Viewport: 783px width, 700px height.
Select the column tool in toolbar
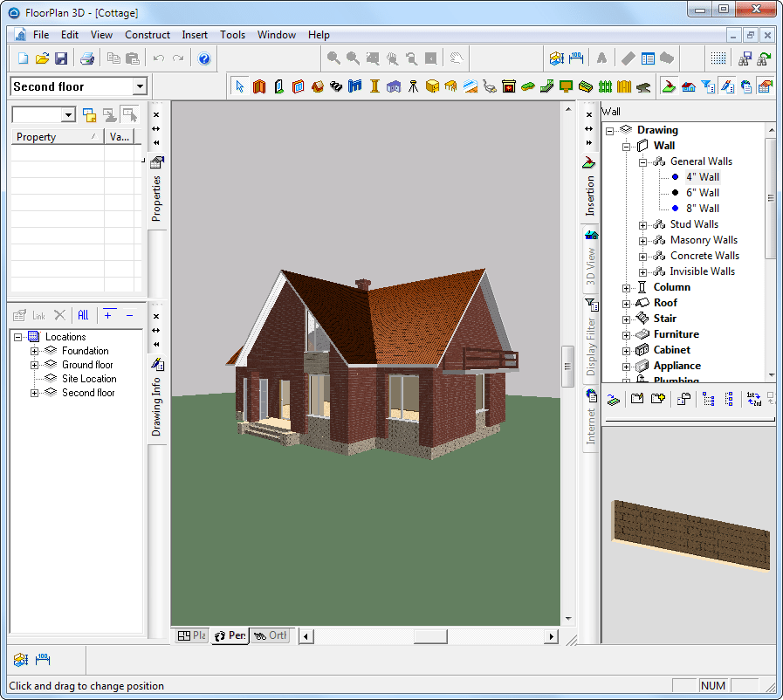(x=374, y=86)
